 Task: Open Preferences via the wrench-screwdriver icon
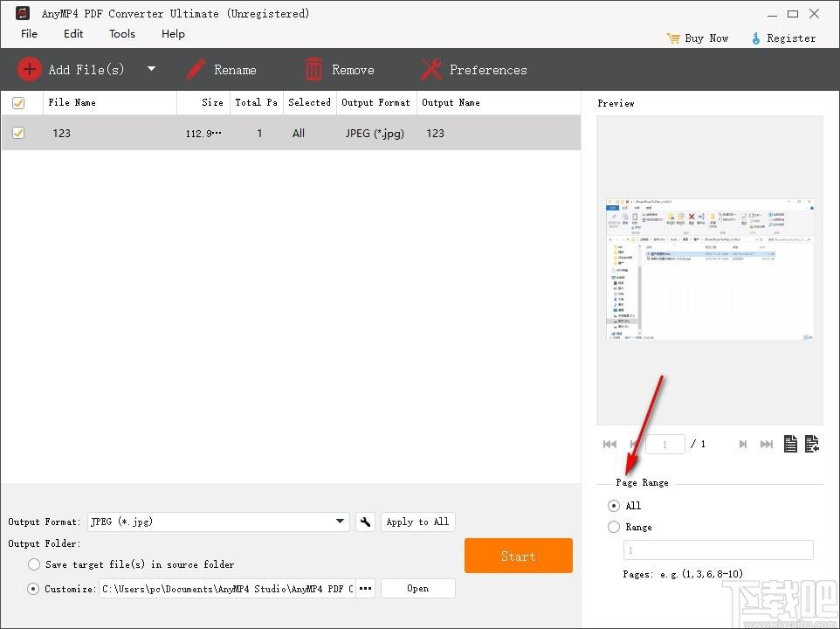click(431, 70)
